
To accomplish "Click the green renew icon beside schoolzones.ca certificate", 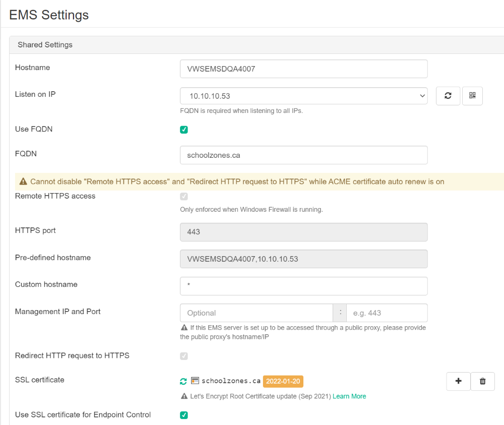I will click(183, 381).
